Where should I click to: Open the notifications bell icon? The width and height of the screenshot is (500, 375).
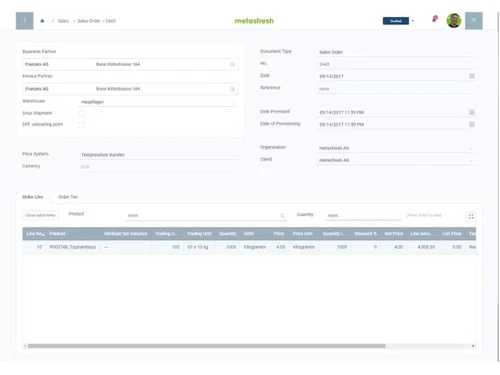pyautogui.click(x=434, y=19)
